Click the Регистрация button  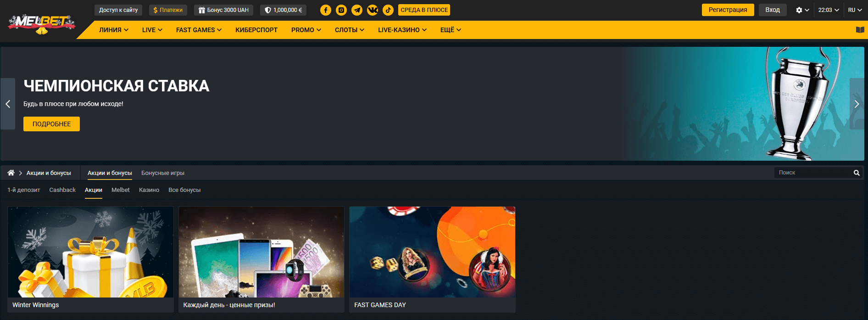pos(728,10)
